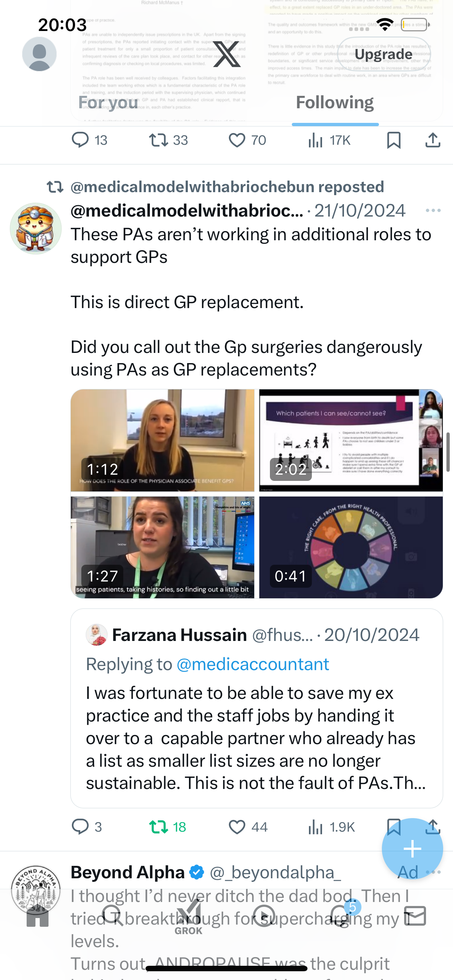Like the post with 44 likes
This screenshot has width=453, height=980.
[237, 827]
